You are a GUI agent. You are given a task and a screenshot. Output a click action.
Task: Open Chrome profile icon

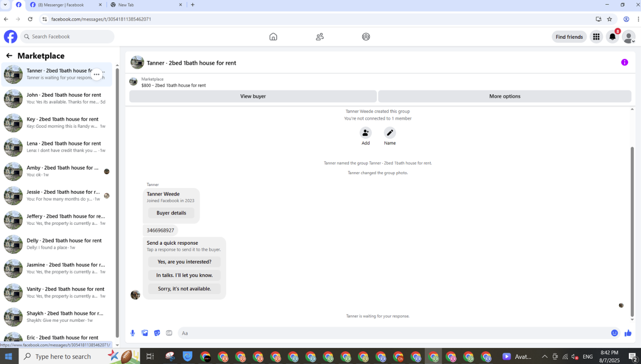(x=626, y=19)
